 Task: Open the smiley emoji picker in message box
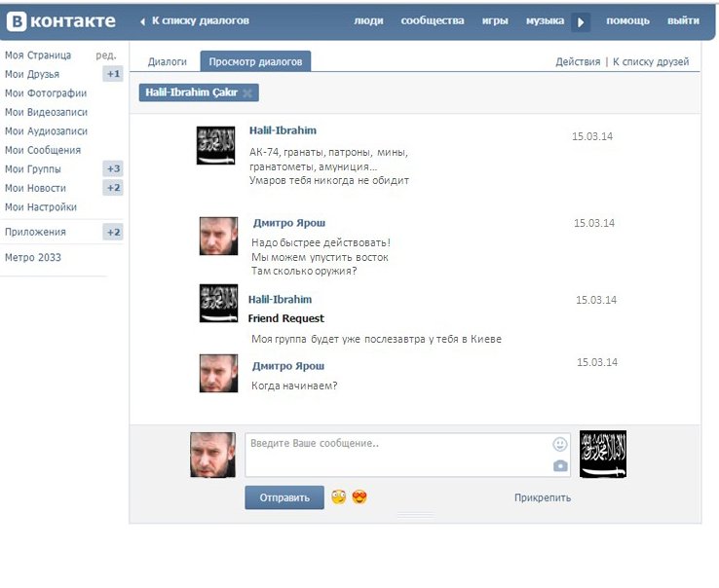click(560, 444)
